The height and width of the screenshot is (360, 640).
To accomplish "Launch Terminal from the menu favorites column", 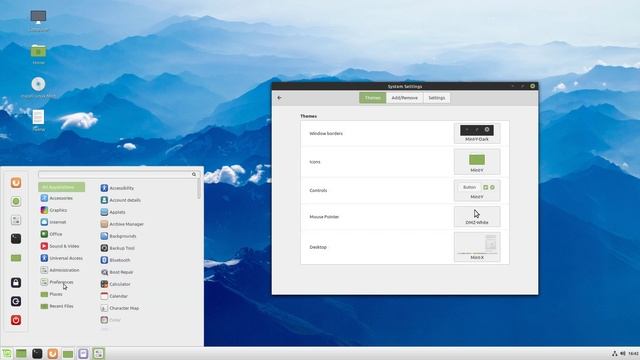I will 16,239.
